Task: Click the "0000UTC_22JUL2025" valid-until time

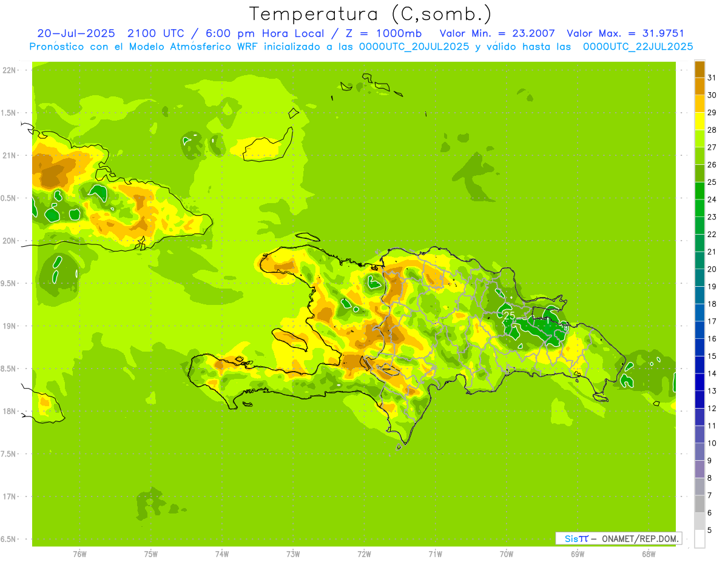Action: point(638,47)
